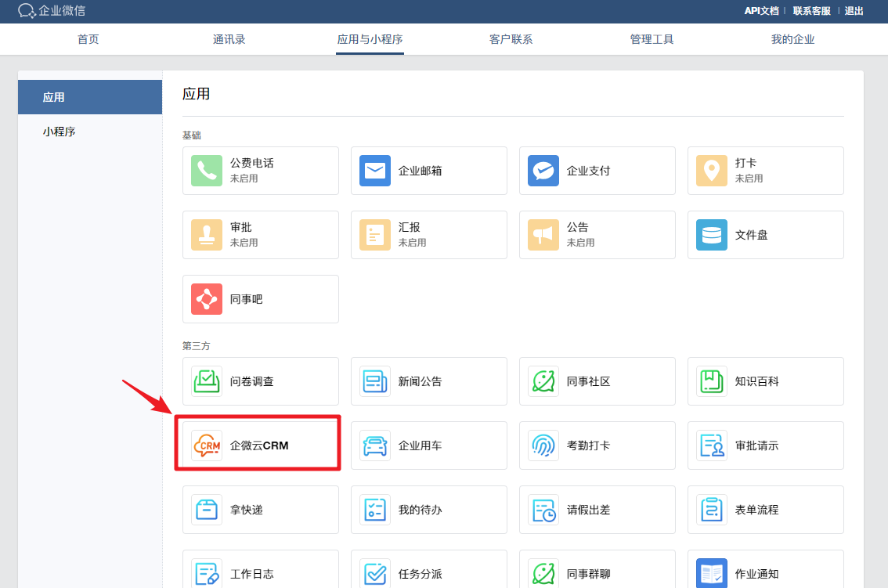
Task: Click the 问卷调查 label text
Action: point(252,381)
